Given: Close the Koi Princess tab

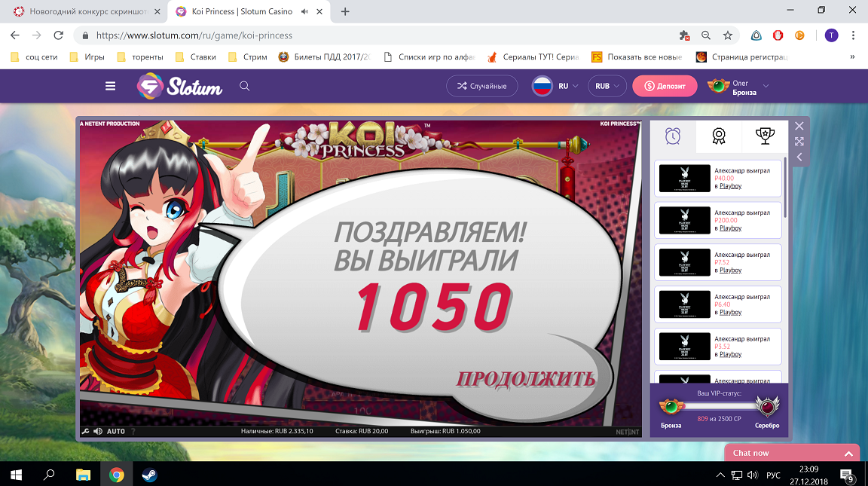Looking at the screenshot, I should click(x=319, y=11).
